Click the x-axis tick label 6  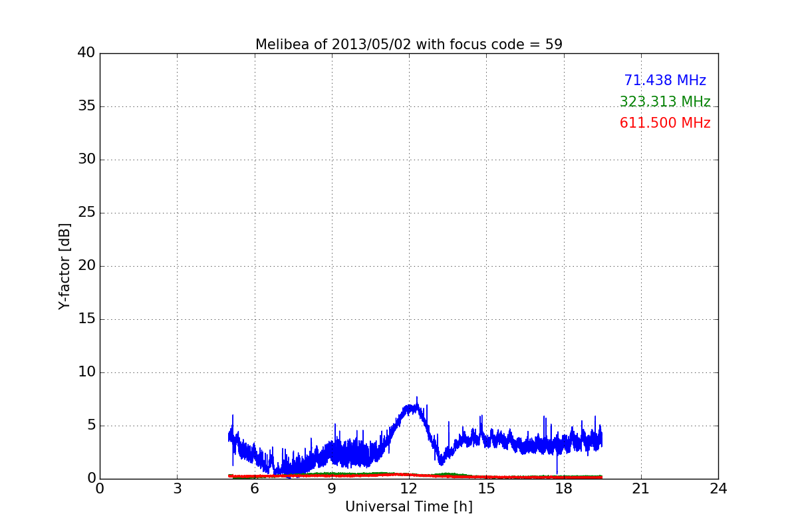tap(254, 489)
